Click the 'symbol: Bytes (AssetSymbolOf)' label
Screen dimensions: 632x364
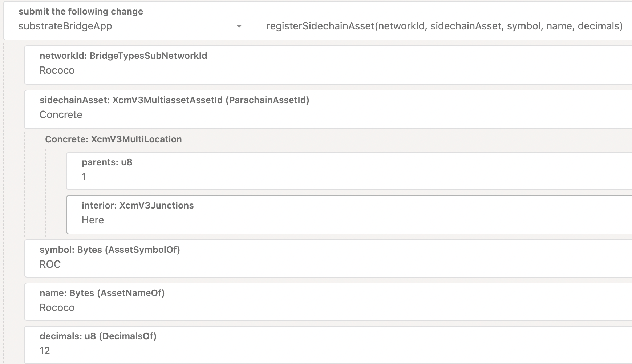[110, 250]
